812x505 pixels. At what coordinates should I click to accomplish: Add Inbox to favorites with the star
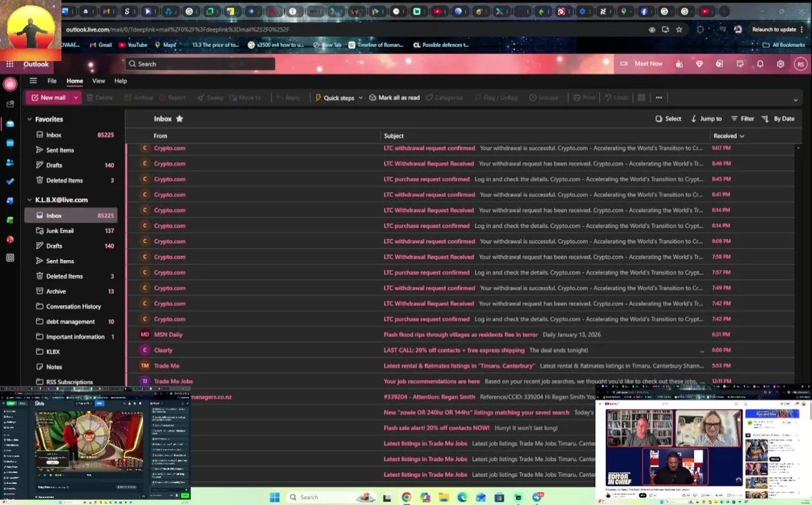click(x=180, y=119)
